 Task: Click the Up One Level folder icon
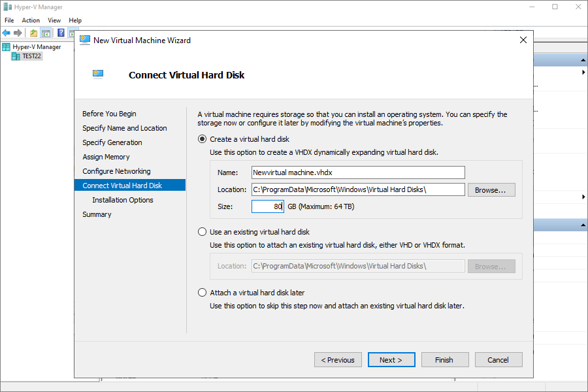click(34, 33)
